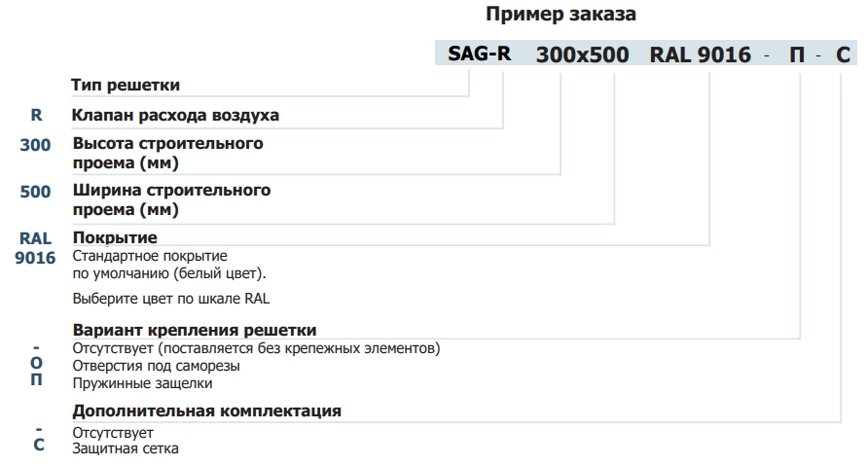Click the blue 300 value
Image resolution: width=868 pixels, height=466 pixels.
35,145
